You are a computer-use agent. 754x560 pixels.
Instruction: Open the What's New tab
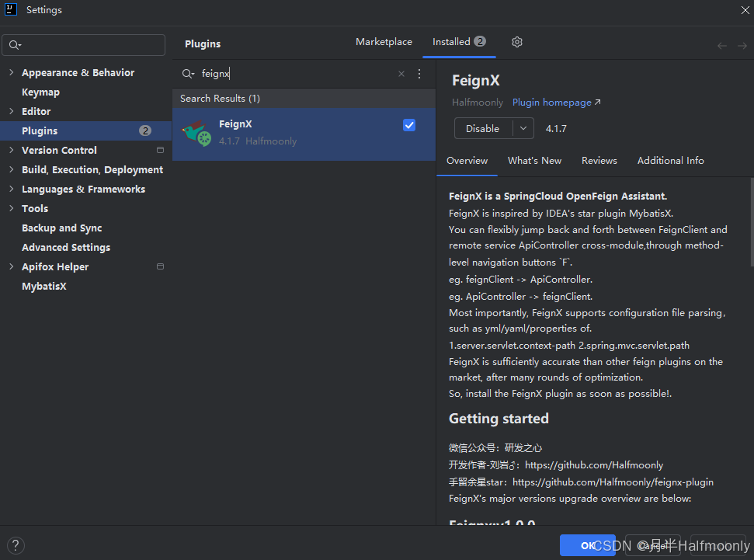(x=535, y=161)
